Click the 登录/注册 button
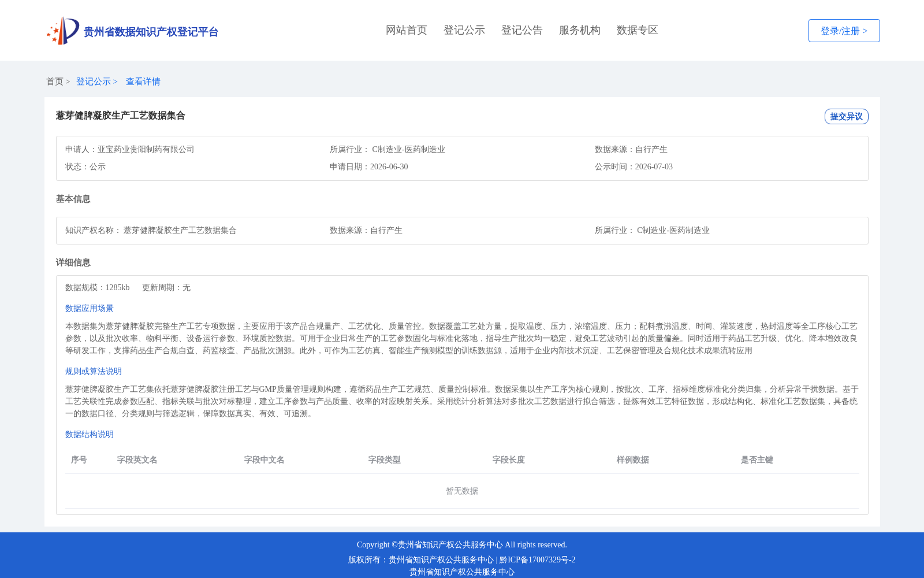The height and width of the screenshot is (578, 924). click(x=844, y=31)
